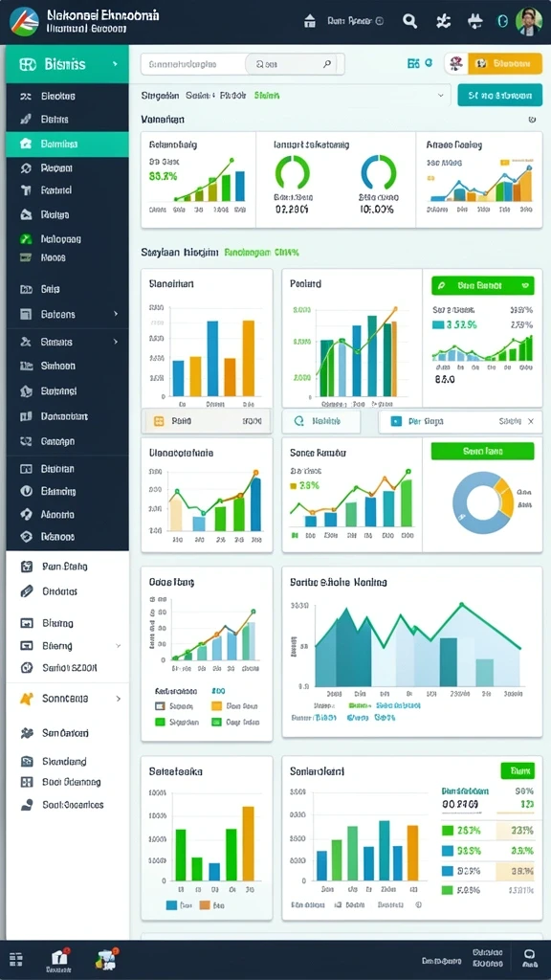Expand the green Bisnis sidebar header chevron
551x980 pixels.
pyautogui.click(x=115, y=64)
